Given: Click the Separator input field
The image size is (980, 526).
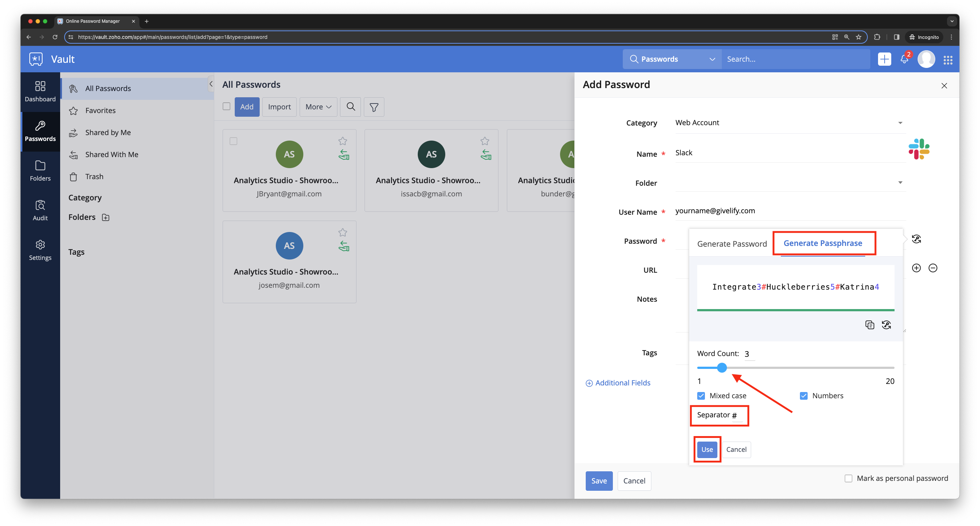Looking at the screenshot, I should [737, 415].
